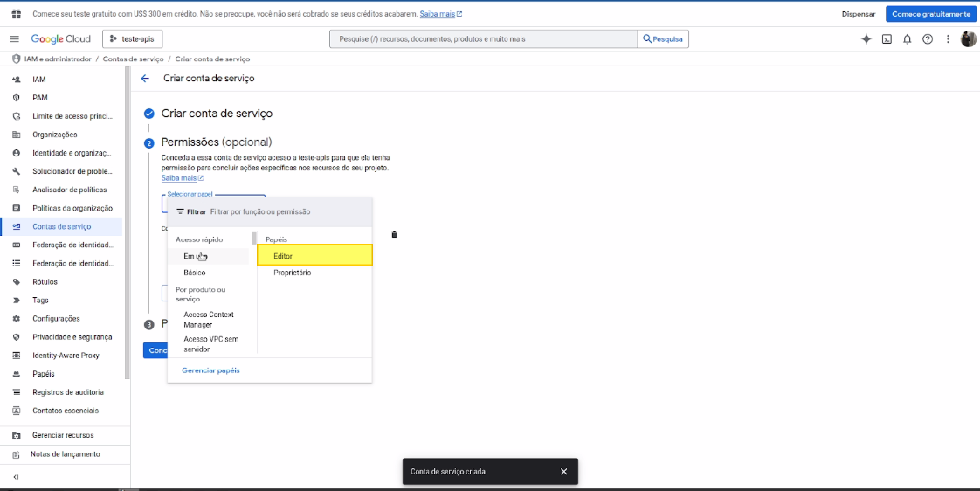Open Gemini sparkle assistant icon
The width and height of the screenshot is (980, 491).
866,38
